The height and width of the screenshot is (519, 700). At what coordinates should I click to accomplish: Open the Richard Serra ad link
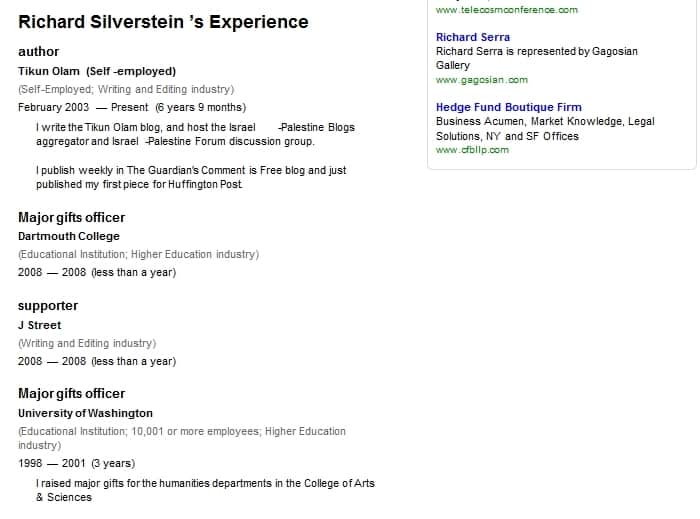[473, 37]
